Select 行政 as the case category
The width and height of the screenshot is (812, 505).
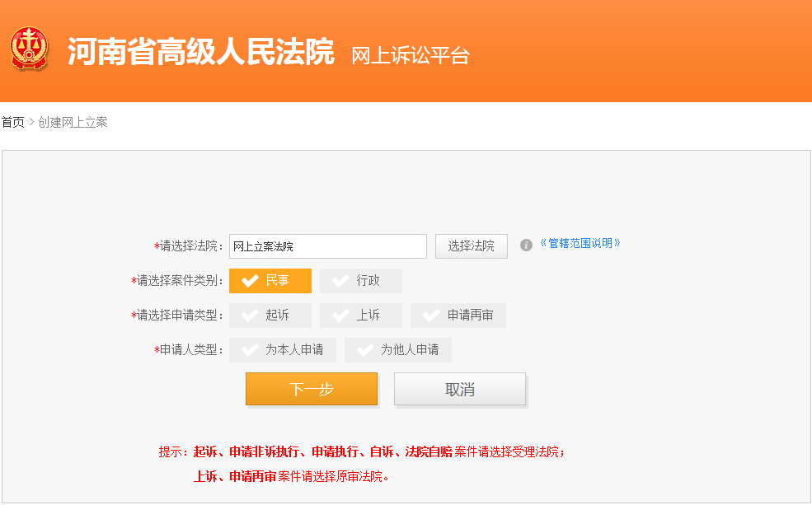(x=360, y=280)
